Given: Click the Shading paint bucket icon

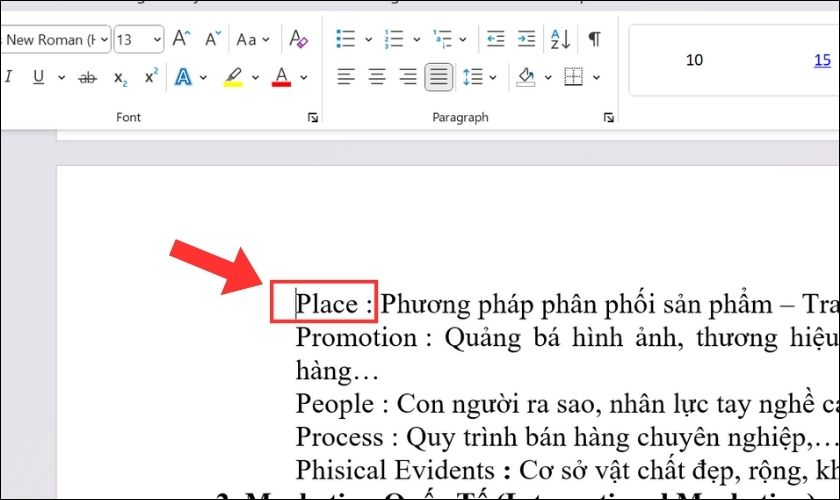Looking at the screenshot, I should click(526, 77).
